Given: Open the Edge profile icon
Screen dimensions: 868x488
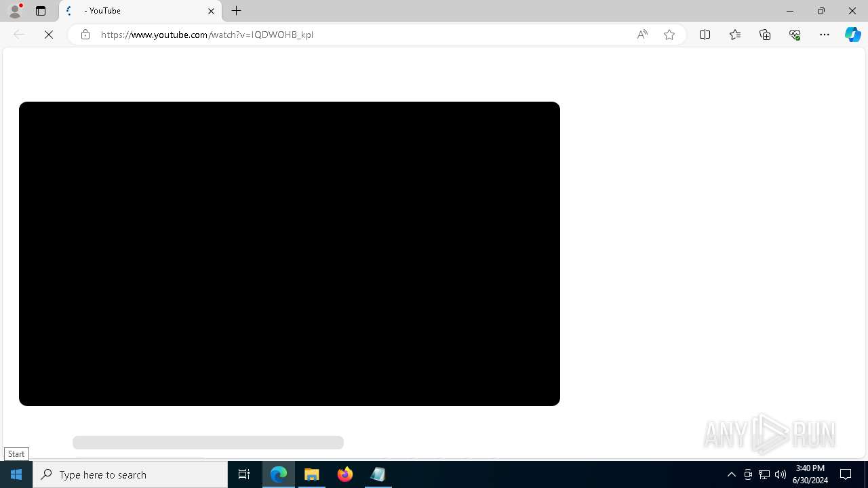Looking at the screenshot, I should [x=15, y=11].
